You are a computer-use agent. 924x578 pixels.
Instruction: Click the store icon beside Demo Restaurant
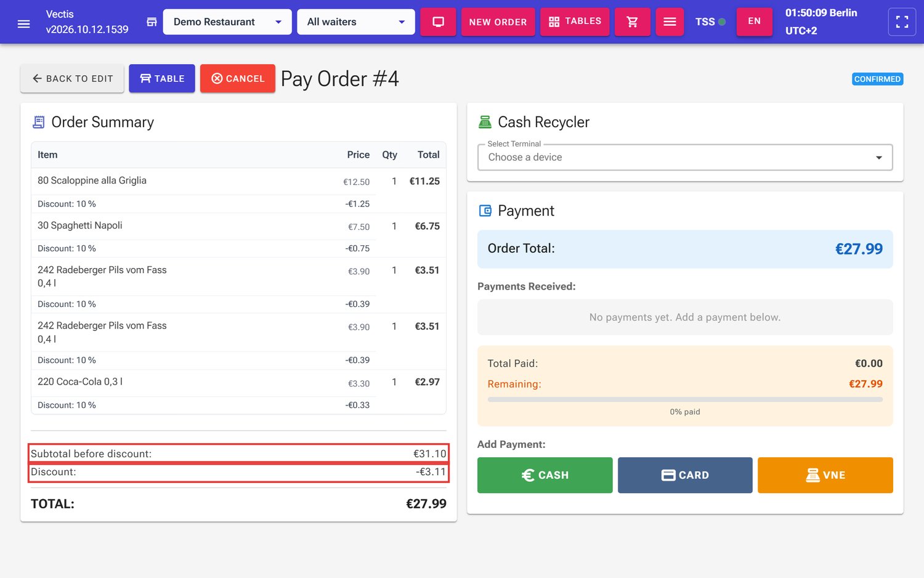(x=152, y=22)
